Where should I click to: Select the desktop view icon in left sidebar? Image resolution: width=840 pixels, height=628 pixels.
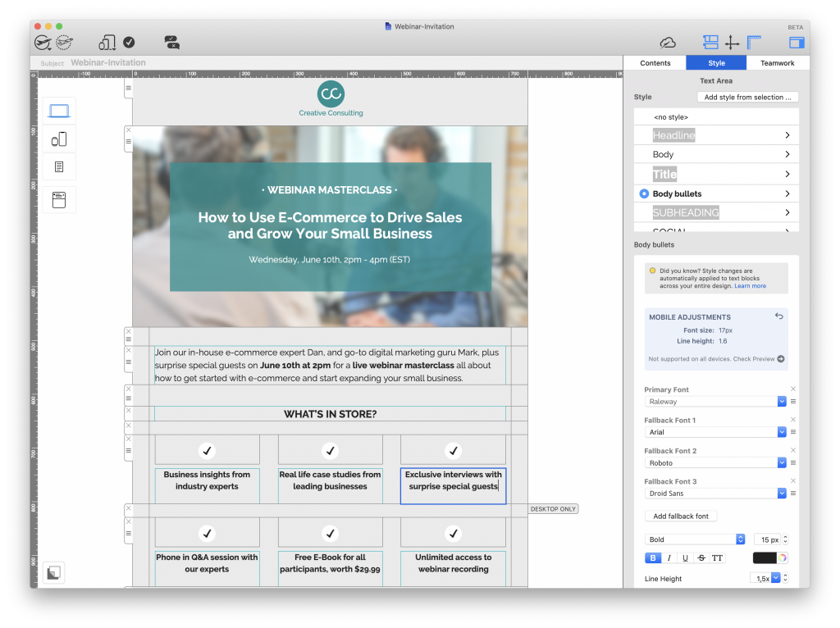[59, 111]
